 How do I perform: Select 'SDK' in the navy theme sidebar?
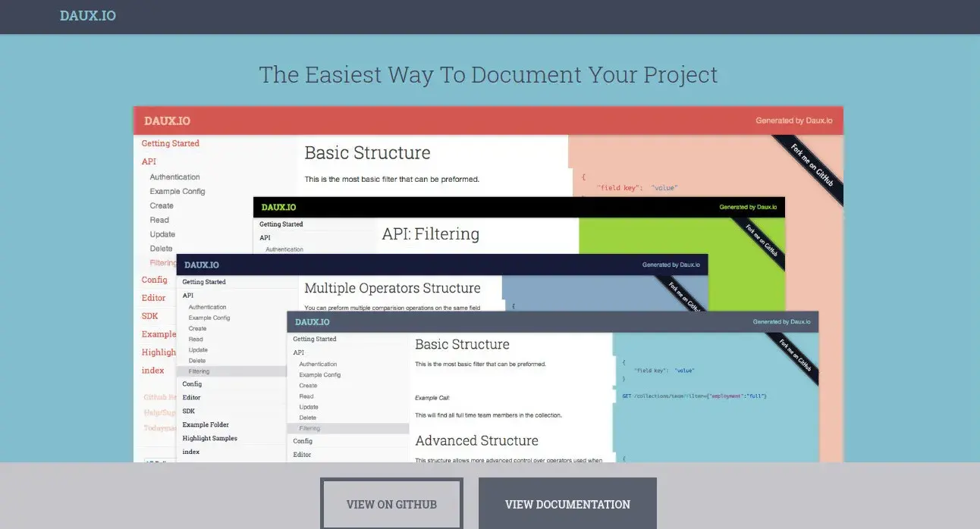(189, 411)
